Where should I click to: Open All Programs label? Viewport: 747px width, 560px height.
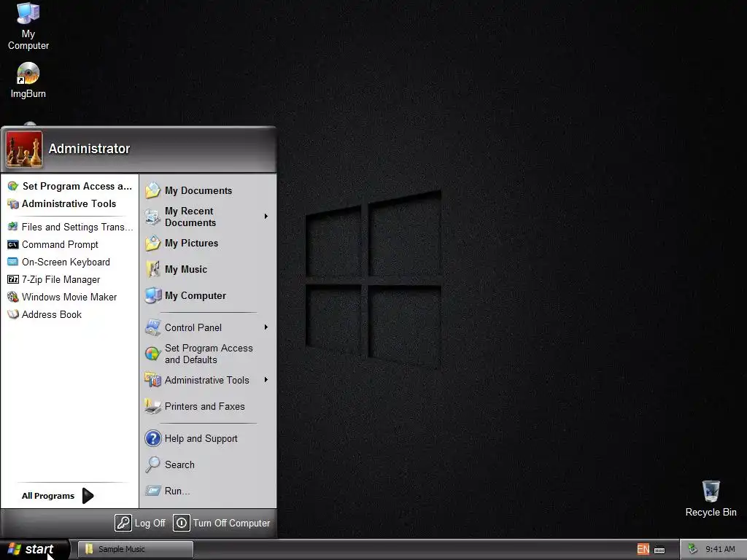point(48,496)
